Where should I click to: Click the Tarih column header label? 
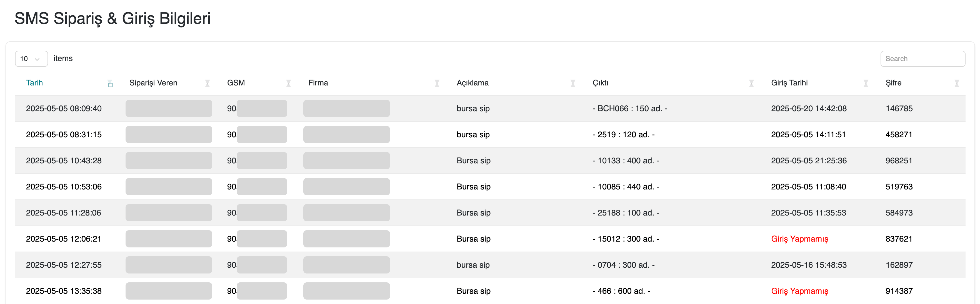point(34,83)
